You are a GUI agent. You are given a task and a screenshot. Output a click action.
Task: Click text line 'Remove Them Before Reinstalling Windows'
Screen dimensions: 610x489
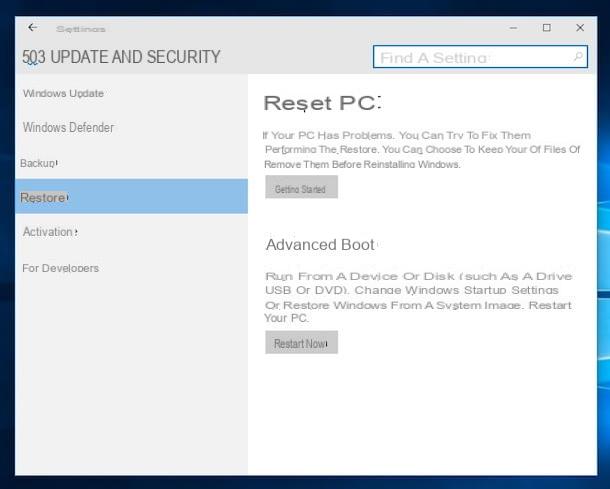(x=362, y=165)
